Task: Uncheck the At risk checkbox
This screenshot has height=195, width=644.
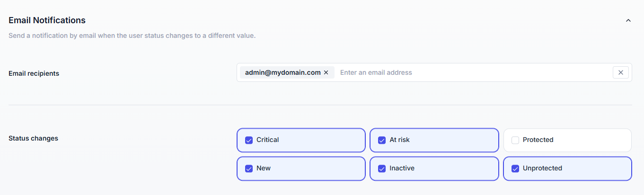Action: pos(382,140)
